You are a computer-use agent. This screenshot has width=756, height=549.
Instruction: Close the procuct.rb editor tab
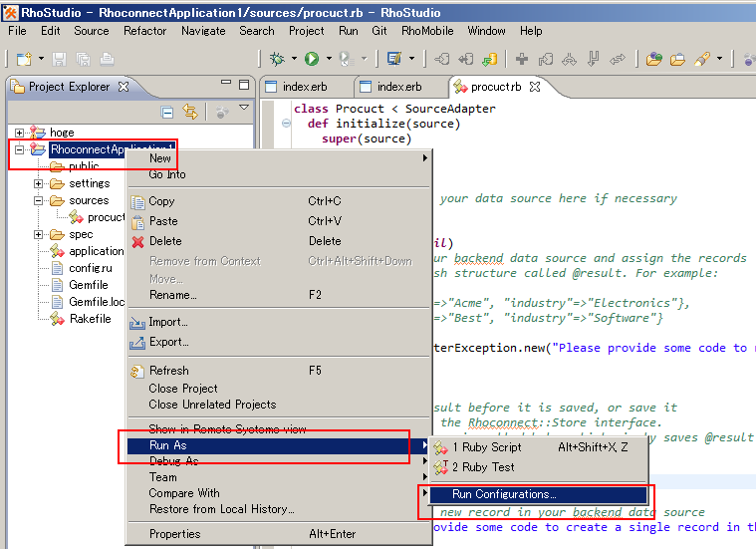534,87
